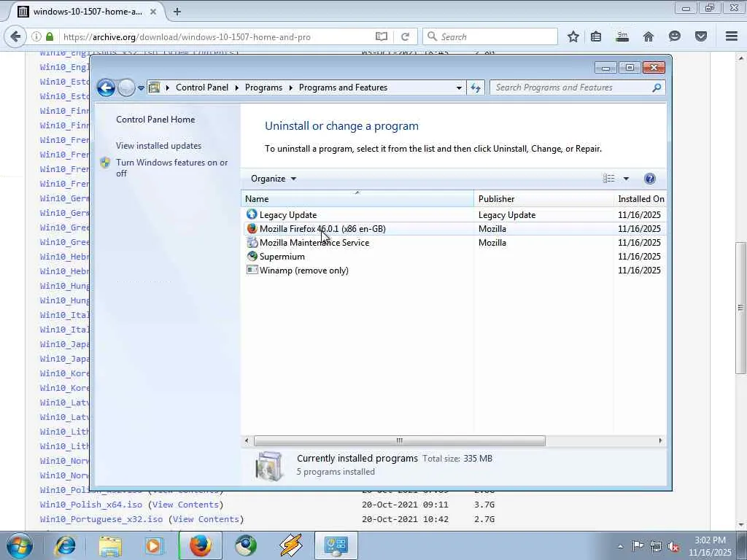Click the site information icon in Firefox URL bar
Image resolution: width=747 pixels, height=560 pixels.
(36, 36)
